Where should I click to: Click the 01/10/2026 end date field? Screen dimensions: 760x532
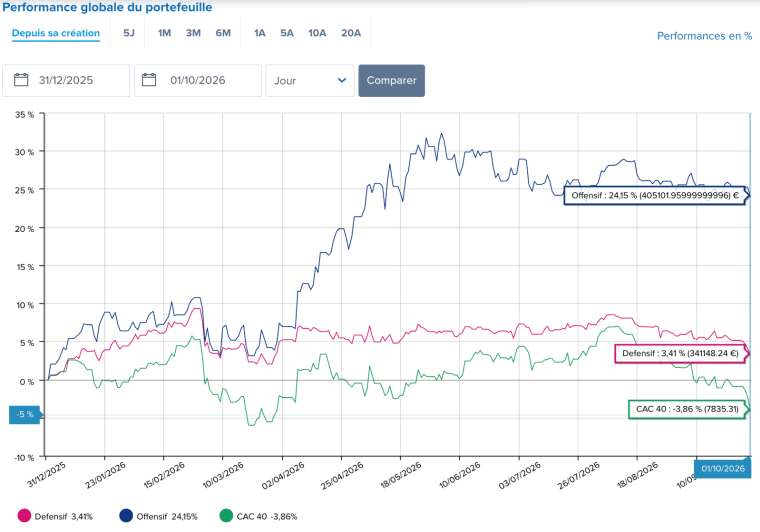(x=198, y=80)
